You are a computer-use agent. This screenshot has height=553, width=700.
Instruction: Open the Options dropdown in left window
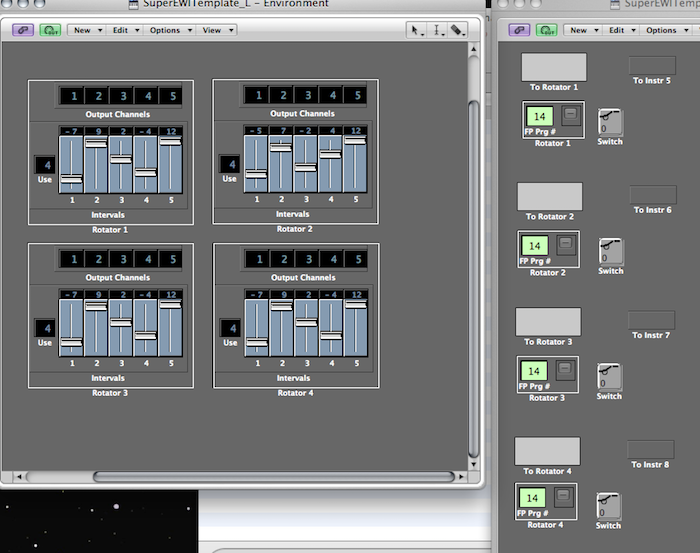tap(169, 30)
